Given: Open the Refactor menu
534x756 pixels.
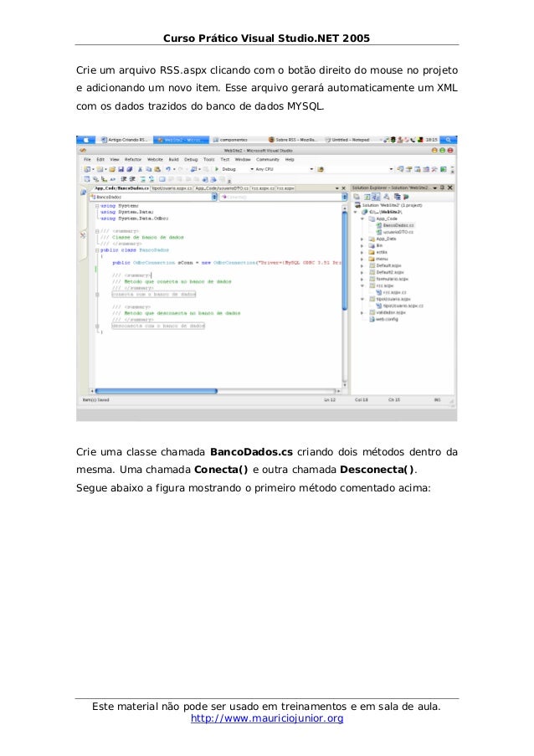Looking at the screenshot, I should tap(133, 159).
